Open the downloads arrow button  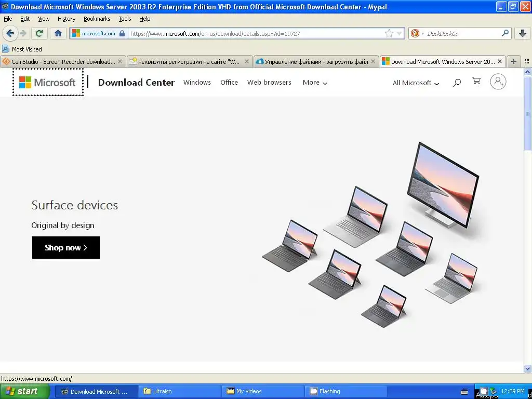[x=523, y=33]
